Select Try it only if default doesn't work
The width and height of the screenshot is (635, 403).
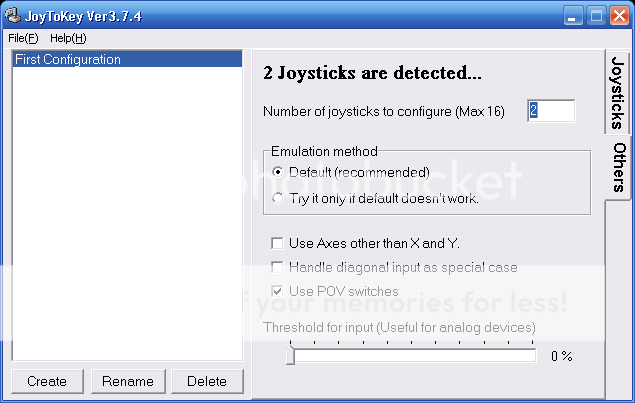click(x=277, y=198)
